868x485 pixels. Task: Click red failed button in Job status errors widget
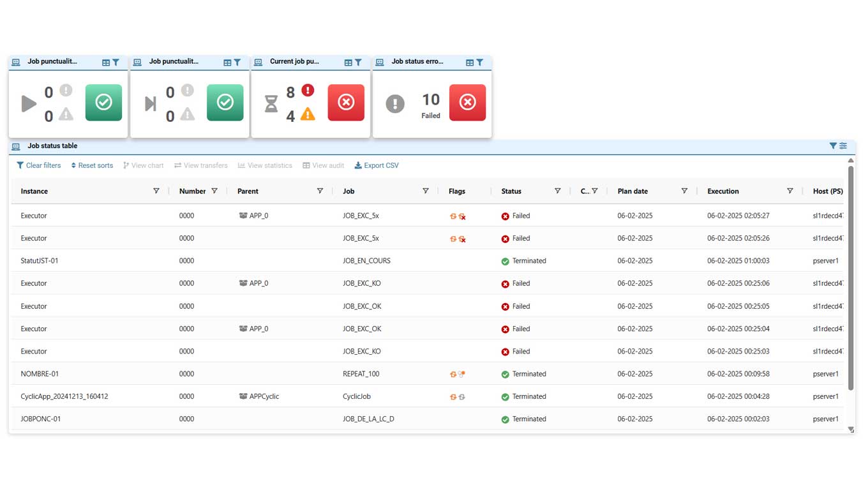pos(467,103)
